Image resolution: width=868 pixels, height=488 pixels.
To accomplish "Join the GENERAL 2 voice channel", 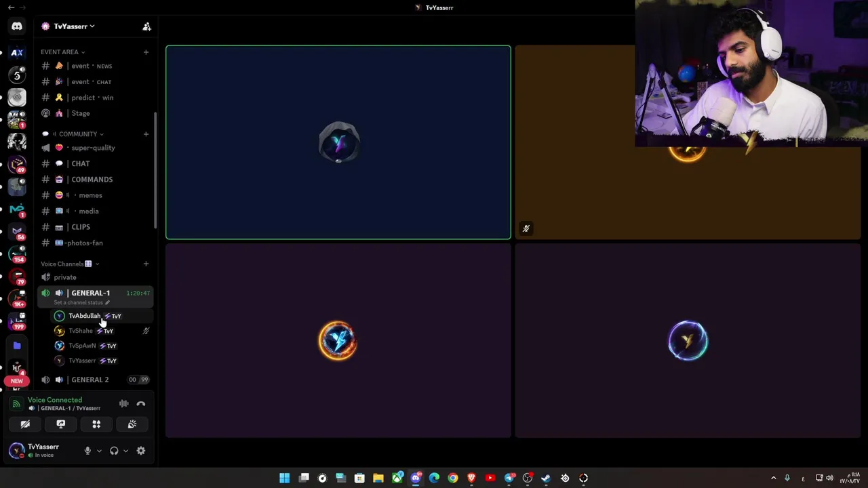I will coord(95,380).
